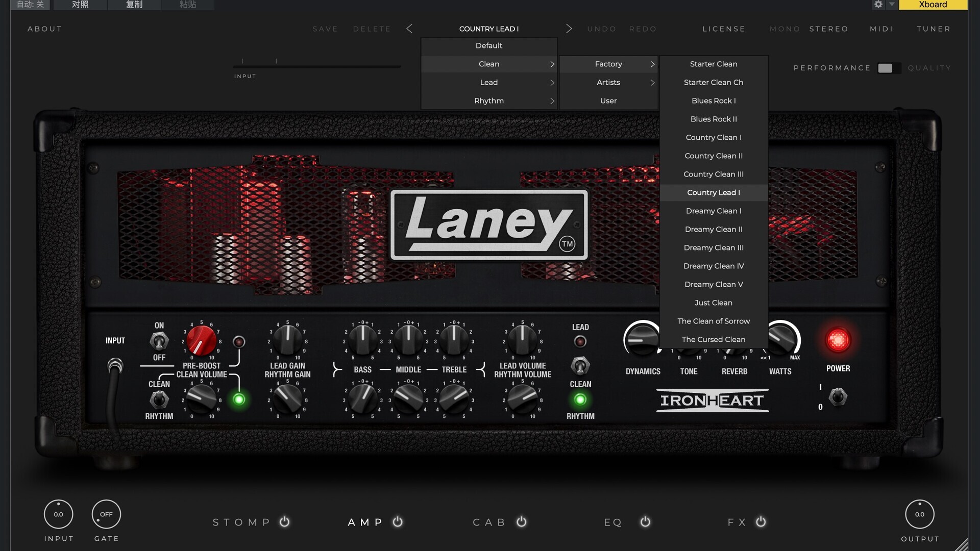Click the lower BASS knob
The width and height of the screenshot is (980, 551).
(362, 398)
